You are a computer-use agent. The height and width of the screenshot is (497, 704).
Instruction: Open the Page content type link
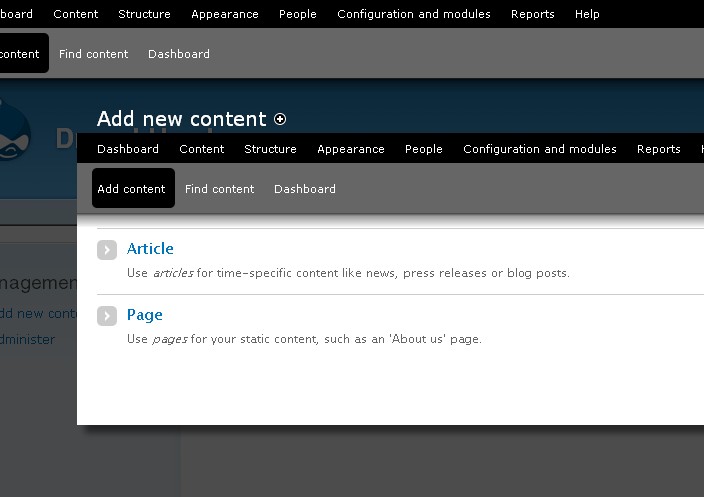point(145,315)
